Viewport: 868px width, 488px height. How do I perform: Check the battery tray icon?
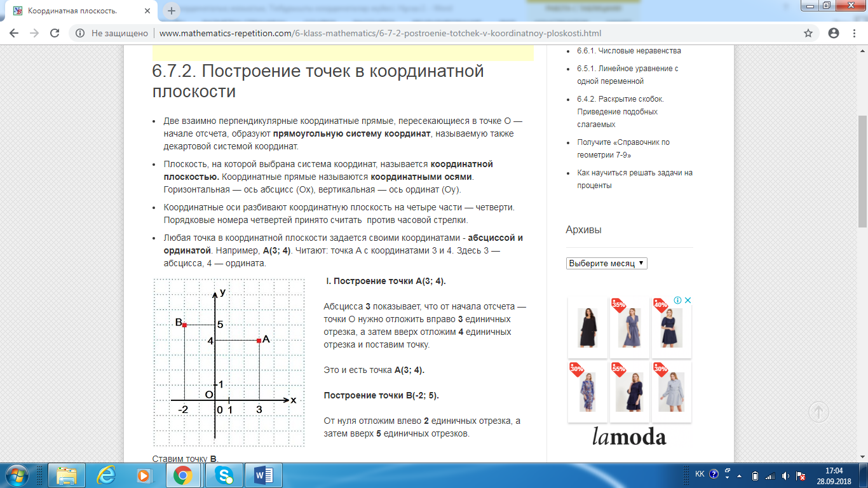(755, 475)
